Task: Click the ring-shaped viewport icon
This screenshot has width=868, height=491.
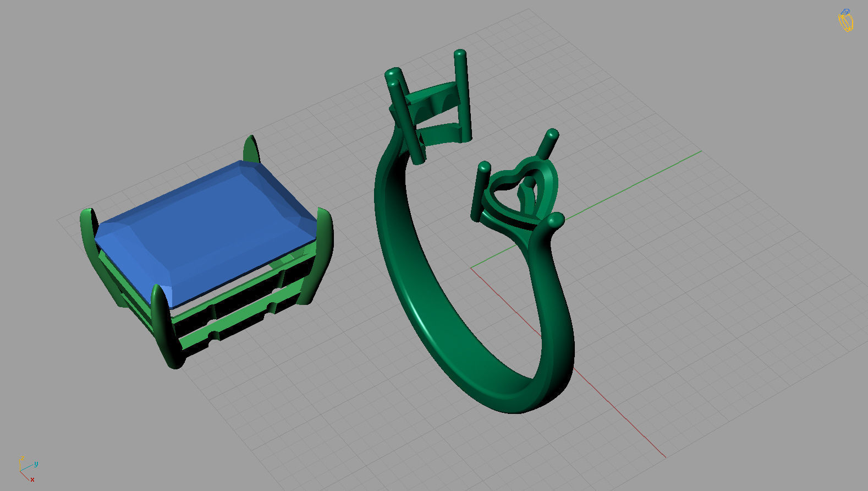Action: point(845,20)
